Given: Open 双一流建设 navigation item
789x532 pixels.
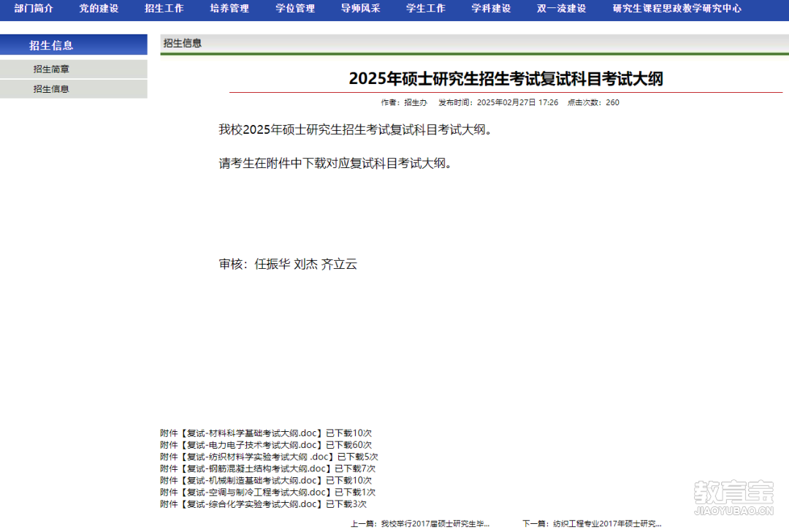Looking at the screenshot, I should [x=562, y=9].
